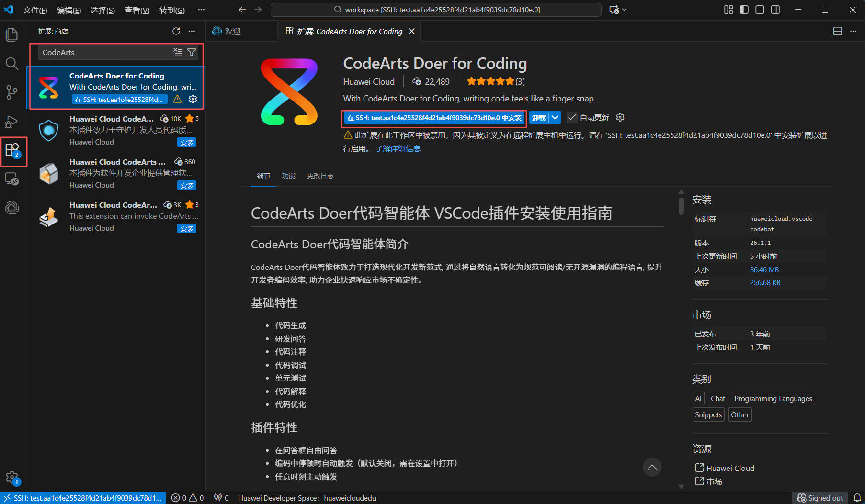
Task: Go back with the navigation arrow
Action: (242, 10)
